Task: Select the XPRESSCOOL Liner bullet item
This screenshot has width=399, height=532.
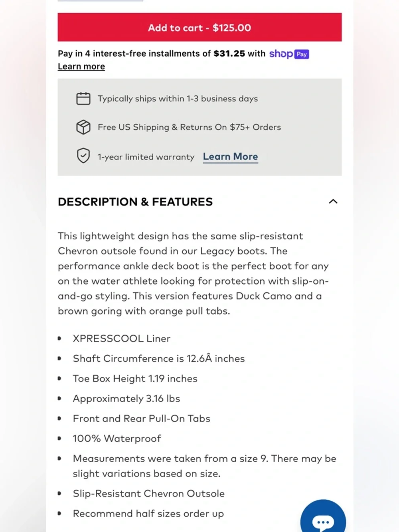Action: (x=122, y=338)
